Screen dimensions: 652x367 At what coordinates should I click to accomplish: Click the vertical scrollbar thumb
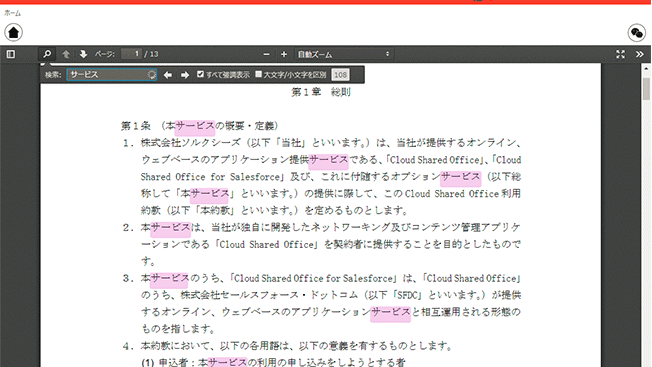646,89
